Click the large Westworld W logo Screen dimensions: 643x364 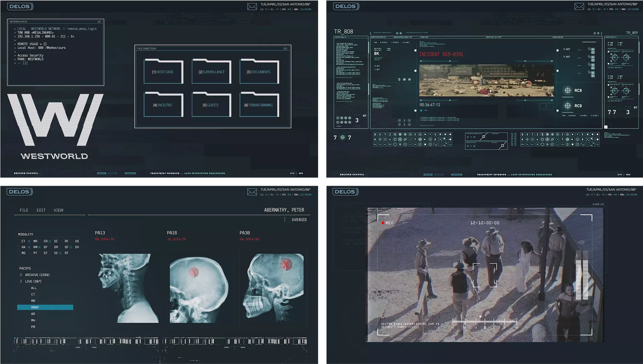click(x=55, y=120)
